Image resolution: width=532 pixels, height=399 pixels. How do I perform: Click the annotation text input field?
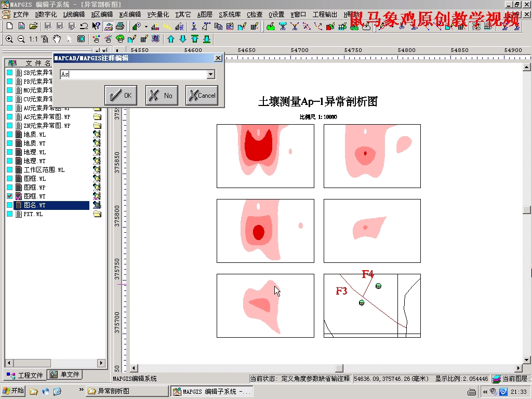134,74
